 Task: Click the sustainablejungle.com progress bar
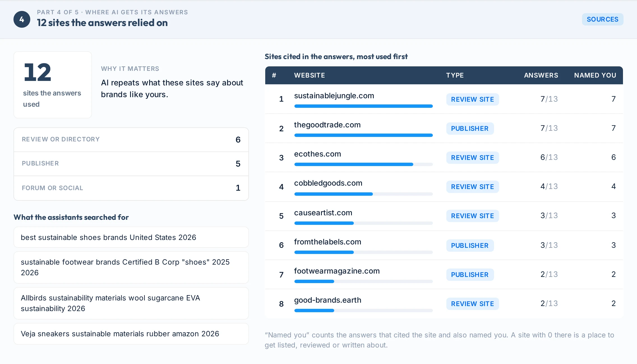tap(363, 106)
